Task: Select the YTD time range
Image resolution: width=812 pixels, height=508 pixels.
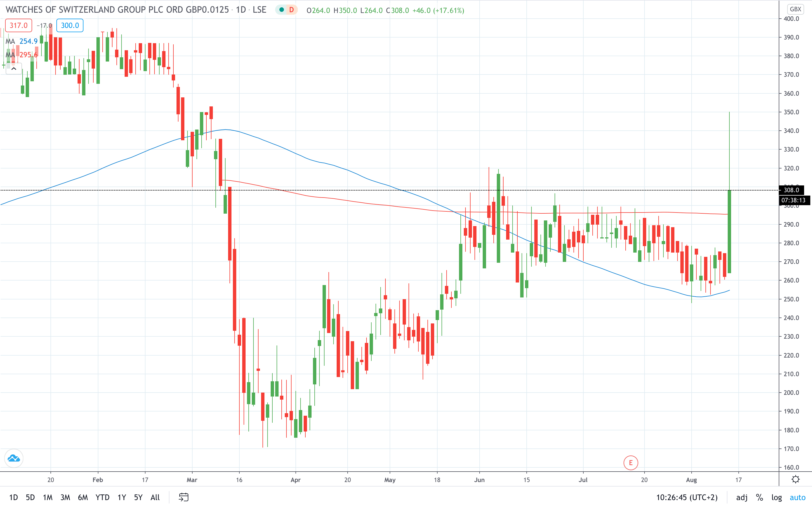Action: [x=102, y=498]
